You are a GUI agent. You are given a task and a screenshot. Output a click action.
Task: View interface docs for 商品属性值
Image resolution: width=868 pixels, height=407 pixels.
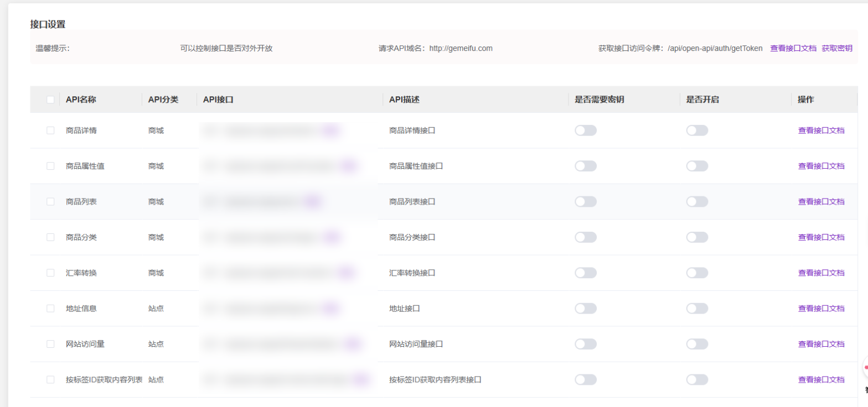tap(821, 166)
